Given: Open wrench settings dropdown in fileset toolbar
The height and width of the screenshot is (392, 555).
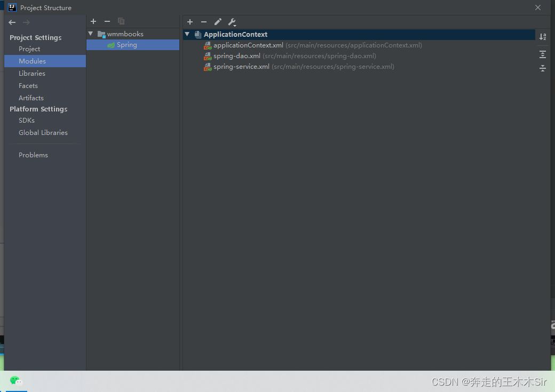Looking at the screenshot, I should point(232,22).
